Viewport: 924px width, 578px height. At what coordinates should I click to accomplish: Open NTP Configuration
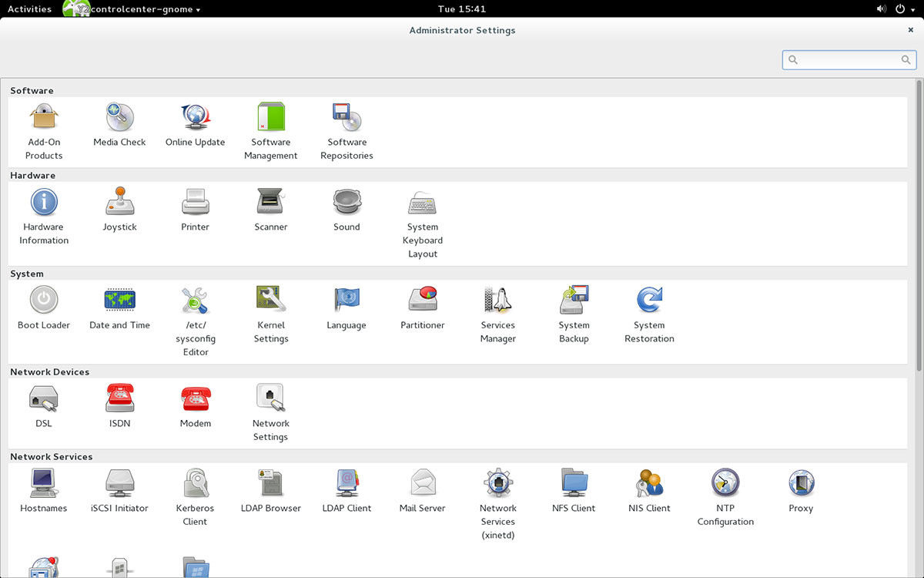tap(725, 498)
